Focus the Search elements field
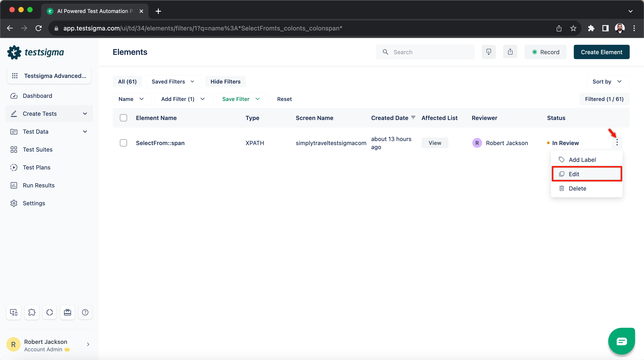 (425, 52)
